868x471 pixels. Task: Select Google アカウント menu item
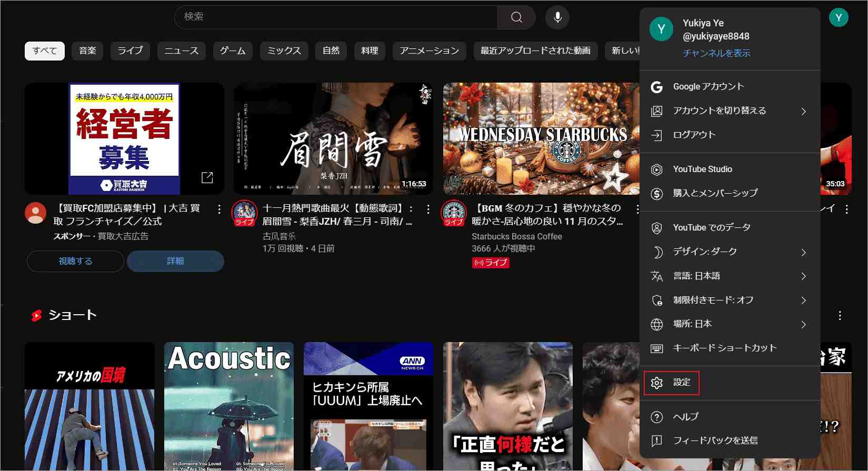point(730,87)
